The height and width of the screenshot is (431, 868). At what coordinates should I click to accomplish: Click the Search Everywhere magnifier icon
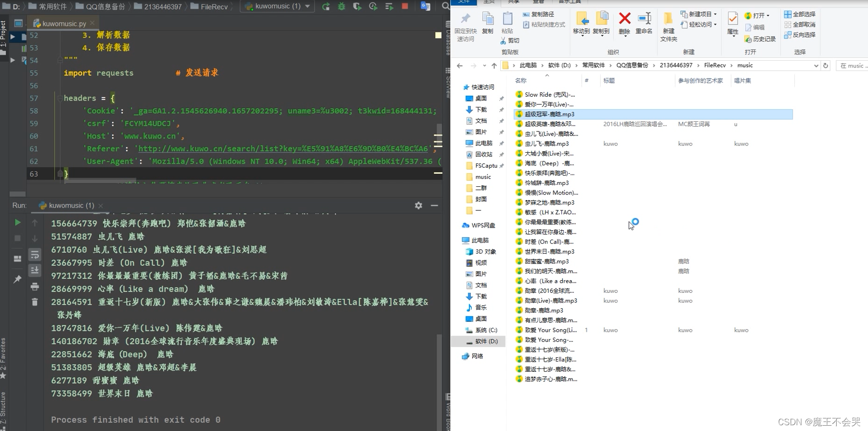[445, 6]
